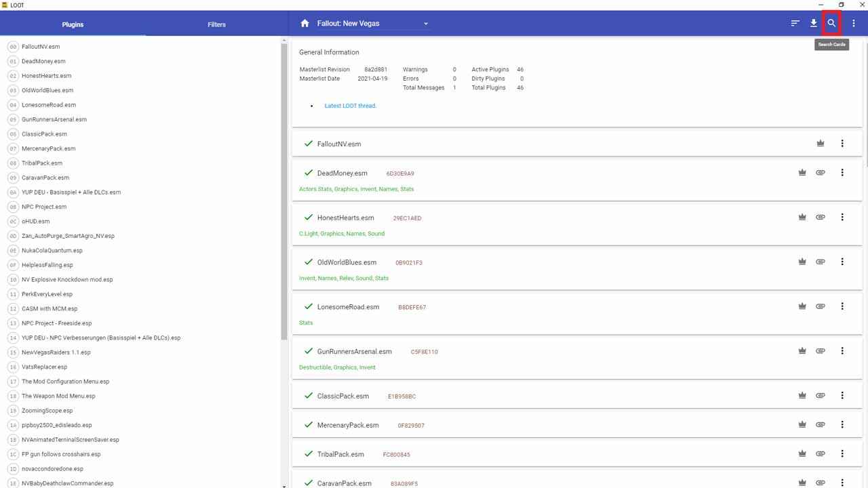Open three-dot menu on GunRunnersArsenal.esm card
This screenshot has width=868, height=488.
click(842, 351)
